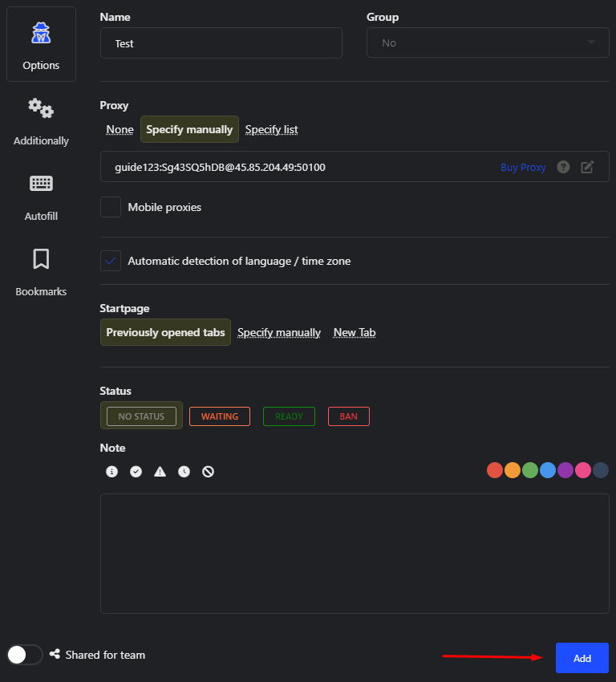
Task: Pick the orange note color swatch
Action: 513,470
